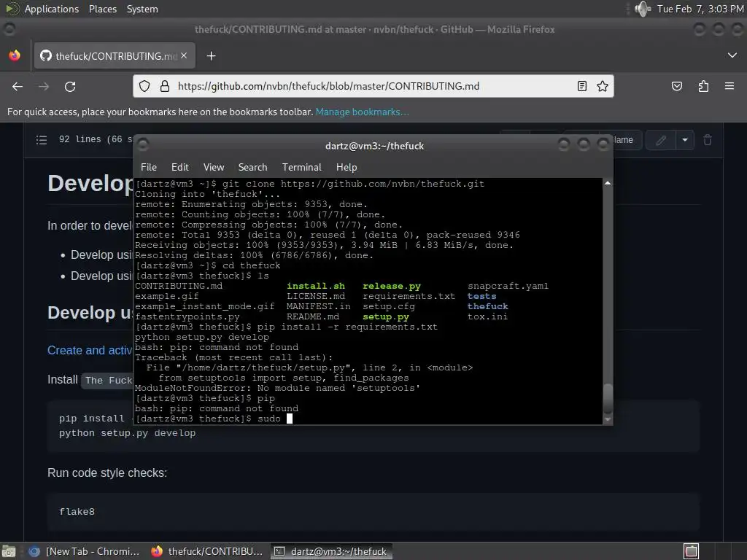Open the terminal Edit menu

pos(180,167)
